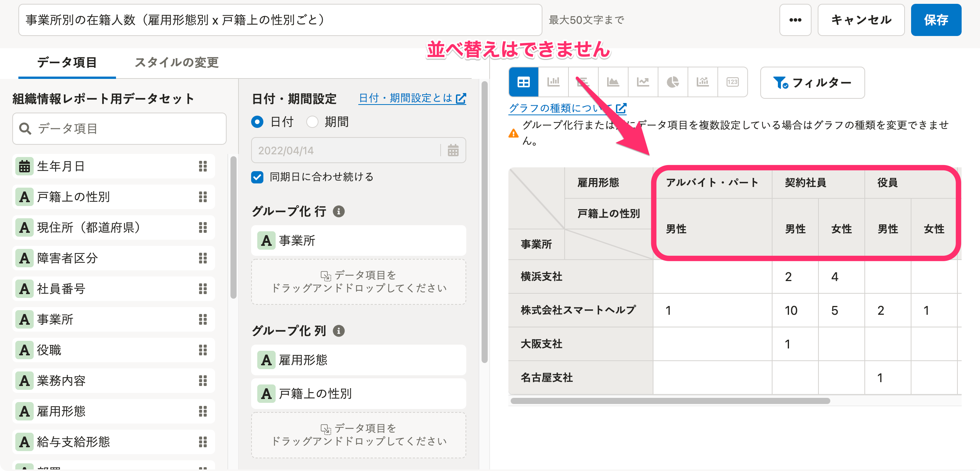This screenshot has height=471, width=980.
Task: Open the three-dots more options menu
Action: click(x=795, y=20)
